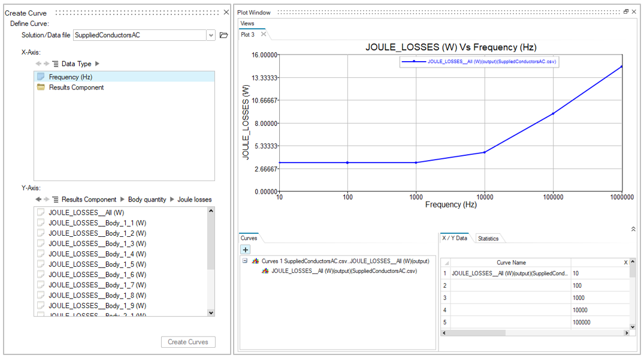The width and height of the screenshot is (644, 358).
Task: Click the Y-Axis list view icon
Action: (55, 199)
